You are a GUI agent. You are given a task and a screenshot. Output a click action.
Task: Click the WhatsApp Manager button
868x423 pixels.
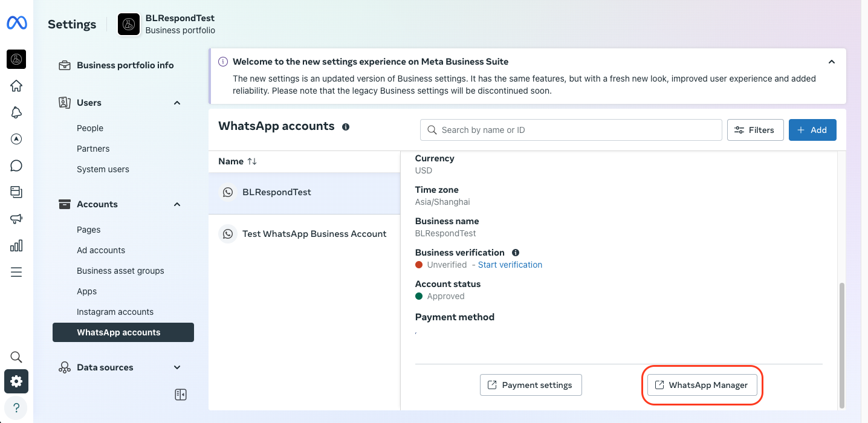[x=702, y=385]
